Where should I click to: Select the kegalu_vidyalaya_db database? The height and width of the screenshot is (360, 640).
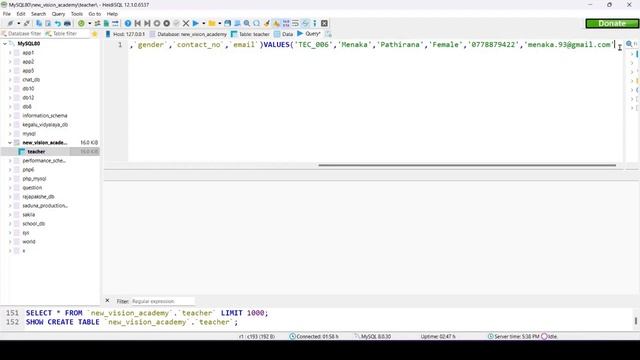coord(45,124)
